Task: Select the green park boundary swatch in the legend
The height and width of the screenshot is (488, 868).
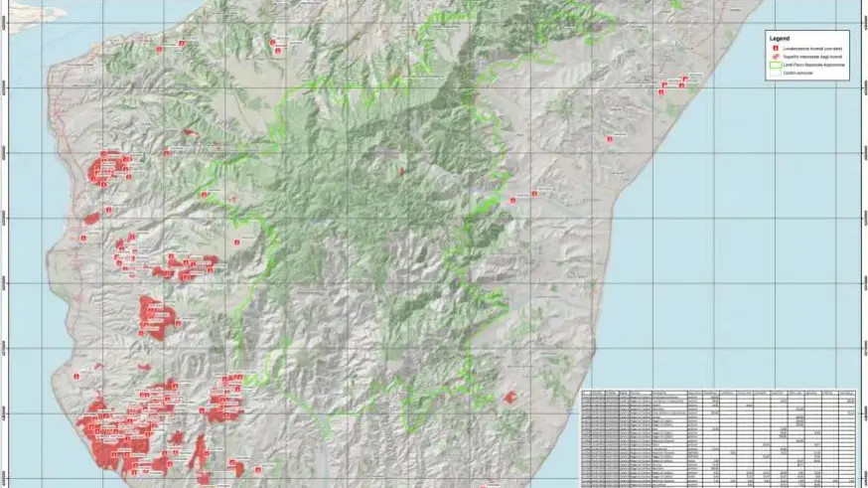Action: pos(775,66)
